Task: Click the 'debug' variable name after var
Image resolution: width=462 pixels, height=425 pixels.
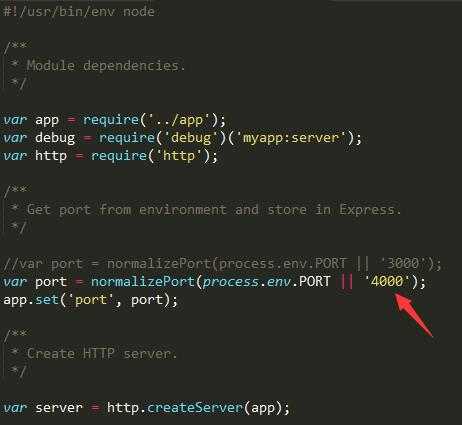Action: pos(55,138)
